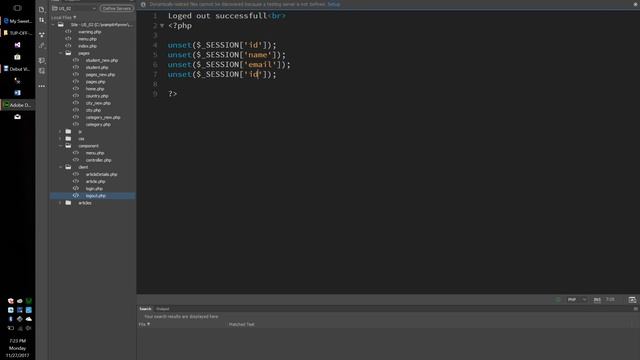Viewport: 640px width, 360px height.
Task: Switch to the Output tab
Action: [162, 309]
